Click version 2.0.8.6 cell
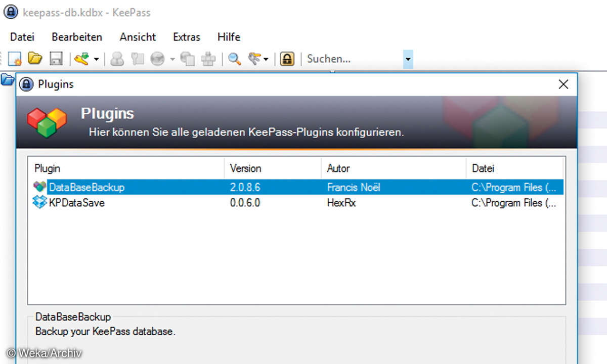The width and height of the screenshot is (607, 364). click(245, 187)
